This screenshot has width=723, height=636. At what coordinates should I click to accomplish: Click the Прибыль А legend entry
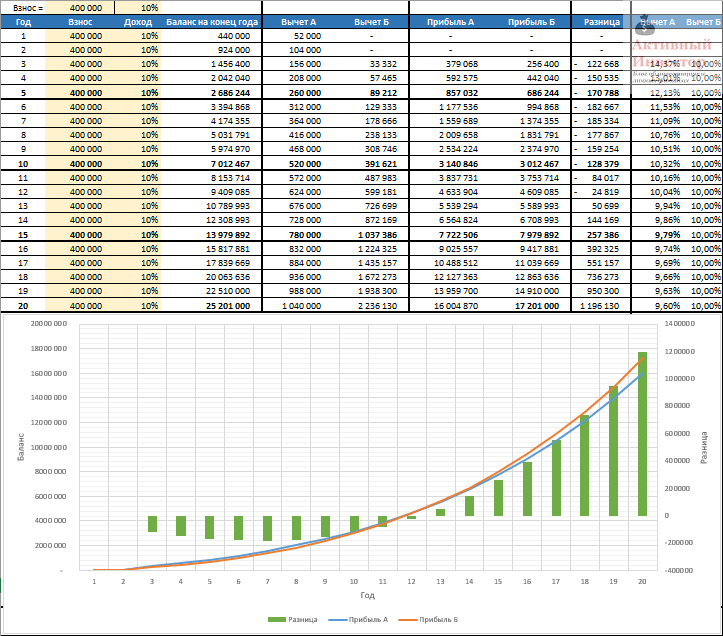coord(359,619)
